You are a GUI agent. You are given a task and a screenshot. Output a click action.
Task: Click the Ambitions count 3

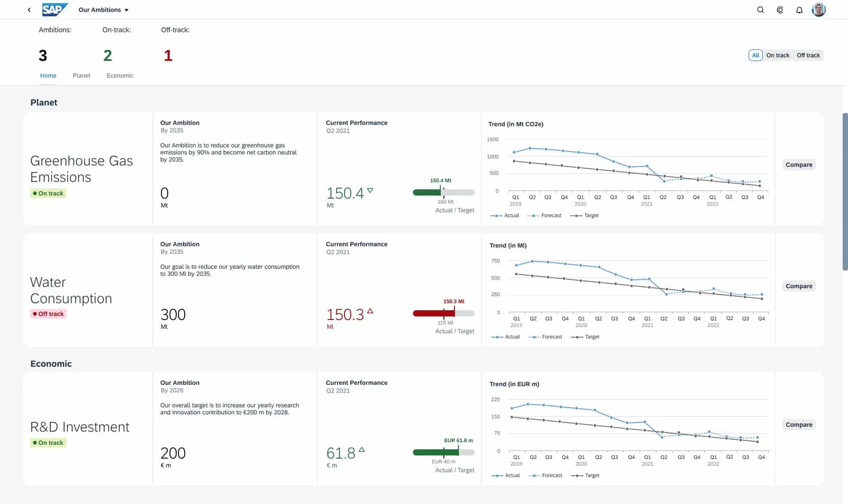(x=42, y=56)
